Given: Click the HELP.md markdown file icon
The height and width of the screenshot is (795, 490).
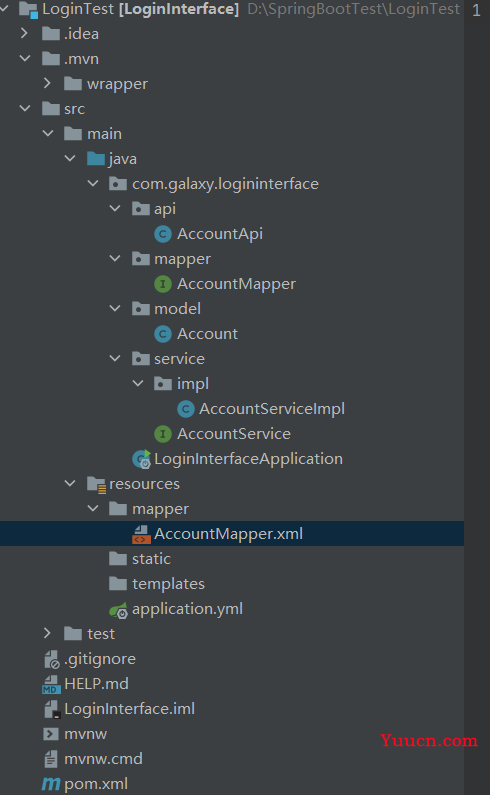Looking at the screenshot, I should click(51, 684).
